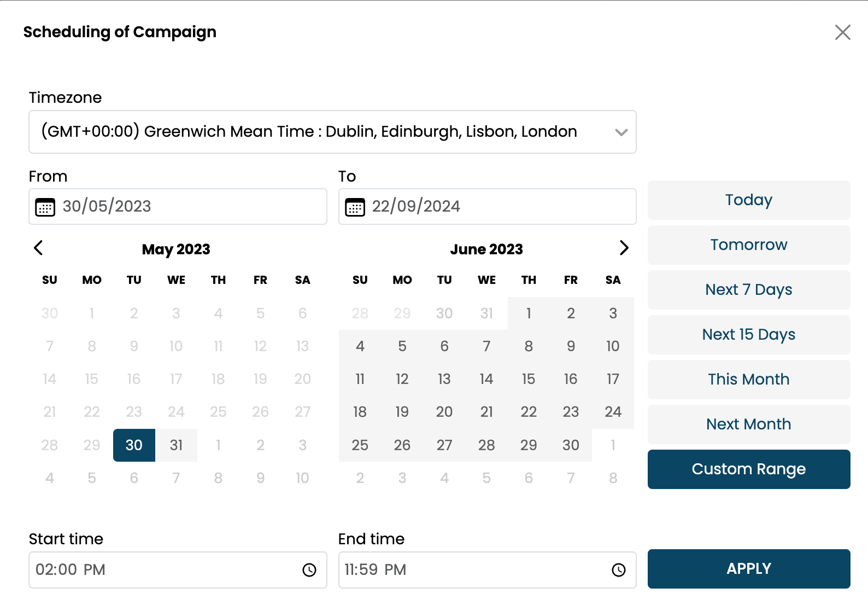
Task: Click the End time clock icon
Action: pyautogui.click(x=618, y=570)
